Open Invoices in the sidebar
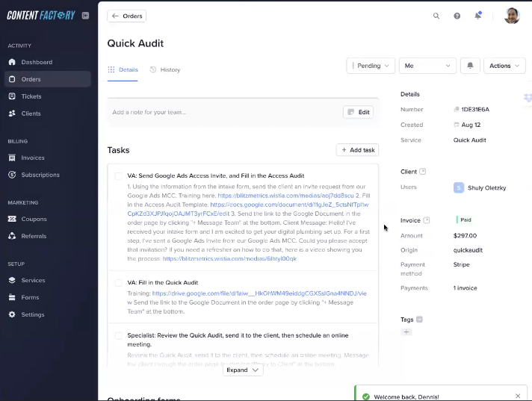The height and width of the screenshot is (401, 532). tap(32, 158)
